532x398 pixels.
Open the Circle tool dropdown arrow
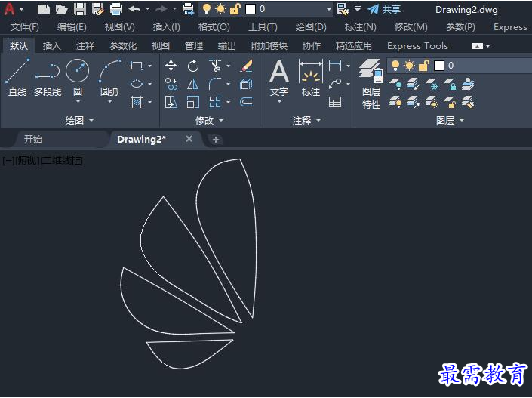78,101
